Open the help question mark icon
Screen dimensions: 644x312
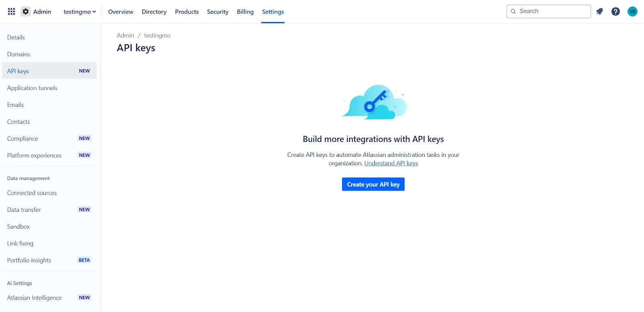[x=615, y=12]
